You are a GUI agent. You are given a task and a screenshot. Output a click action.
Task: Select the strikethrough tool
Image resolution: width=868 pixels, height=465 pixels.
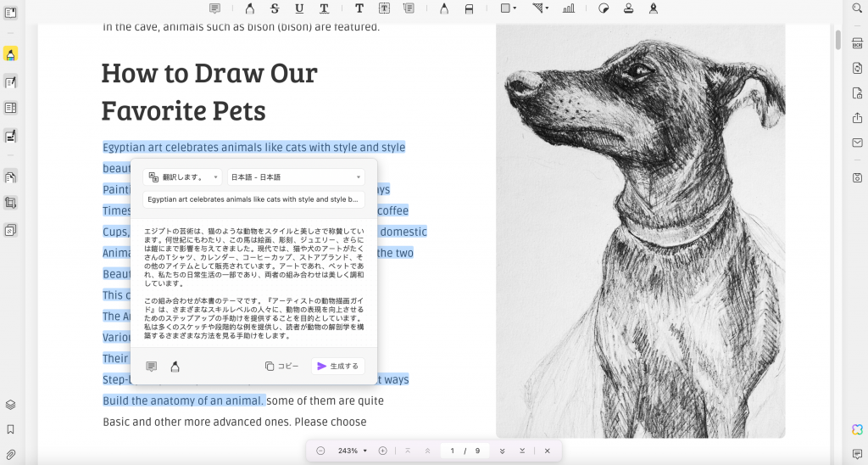coord(275,8)
